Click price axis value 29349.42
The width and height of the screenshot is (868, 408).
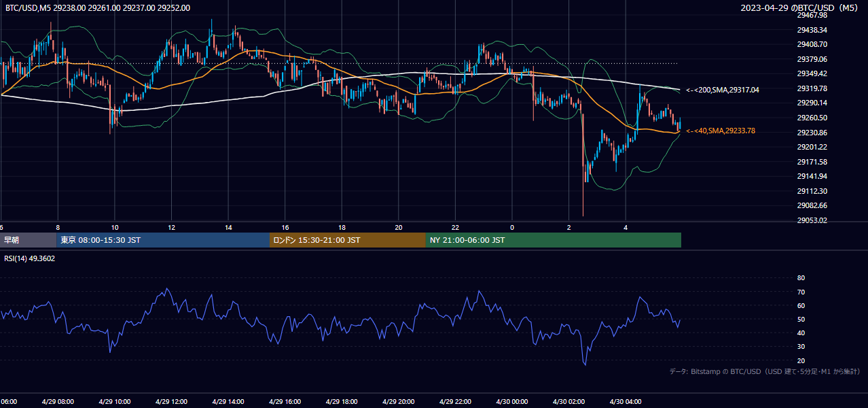point(812,73)
